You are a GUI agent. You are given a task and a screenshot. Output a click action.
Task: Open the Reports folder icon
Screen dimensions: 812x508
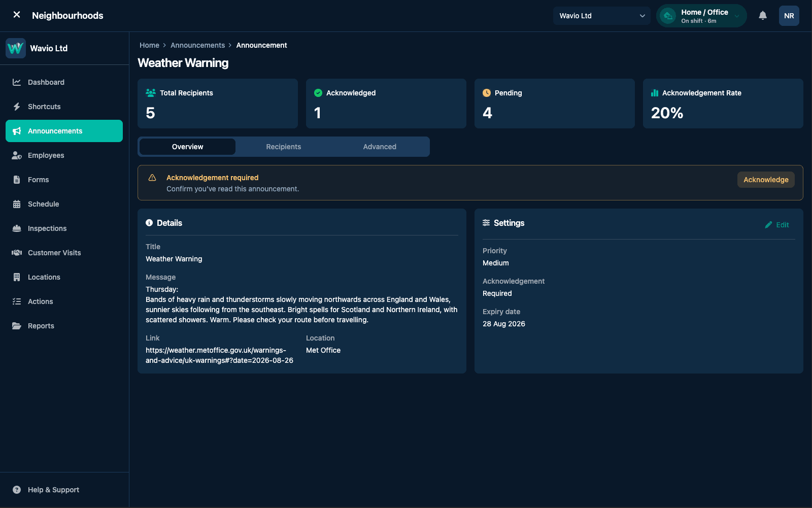[17, 326]
